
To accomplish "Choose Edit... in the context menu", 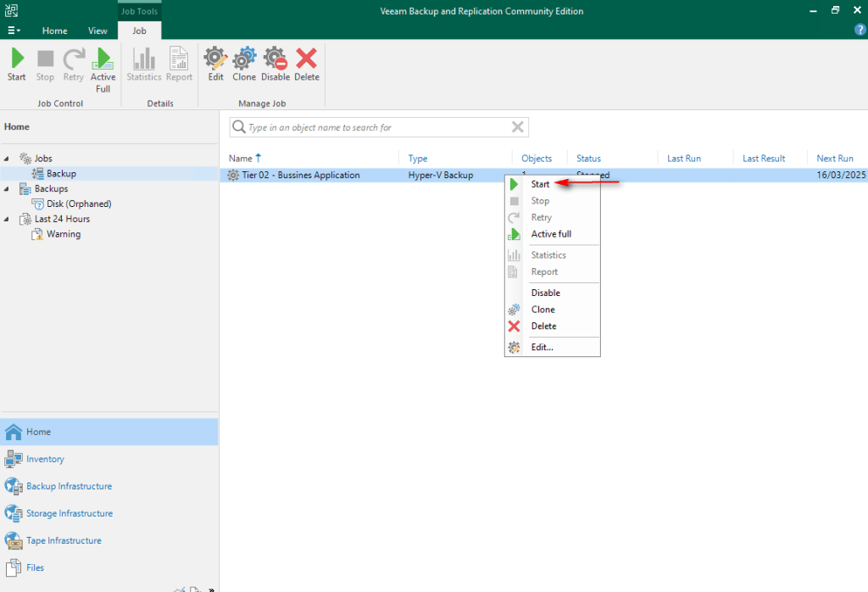I will pyautogui.click(x=542, y=347).
